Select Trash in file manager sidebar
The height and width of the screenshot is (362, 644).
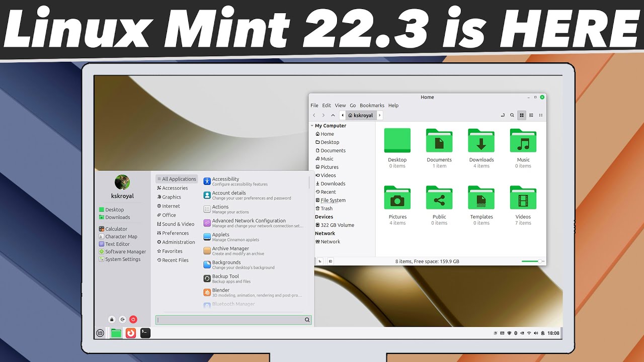(x=324, y=208)
